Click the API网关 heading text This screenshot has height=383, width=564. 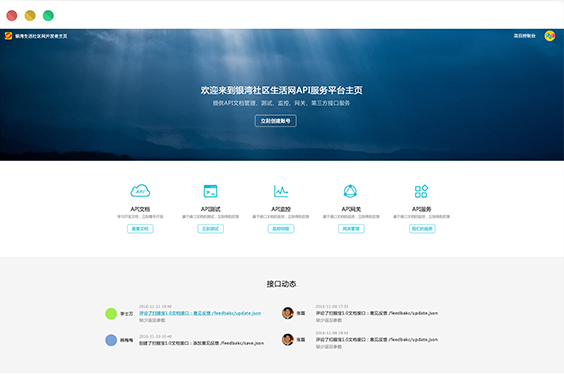(351, 209)
